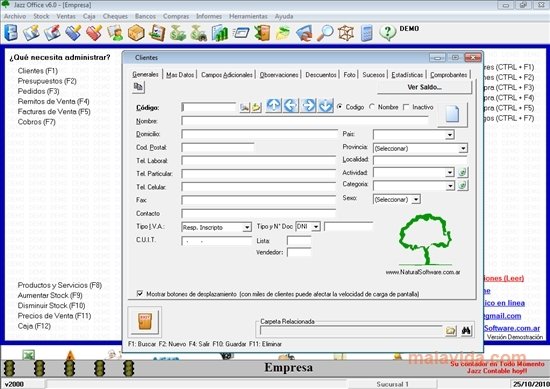
Task: Click the new blank document icon
Action: point(452,114)
